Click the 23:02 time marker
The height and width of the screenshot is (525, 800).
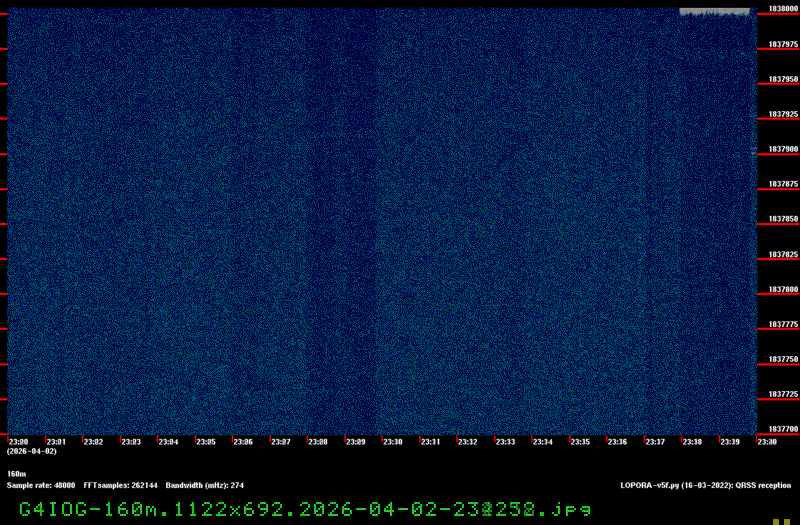point(93,442)
